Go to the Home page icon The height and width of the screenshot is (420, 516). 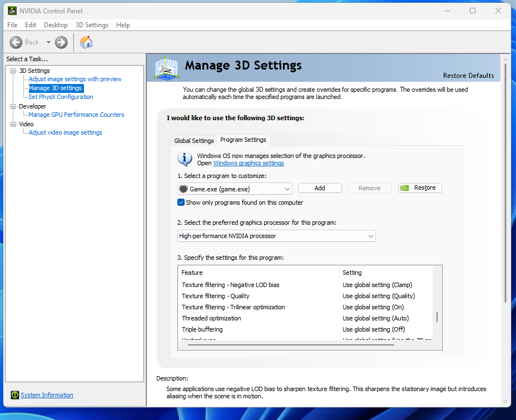coord(86,42)
